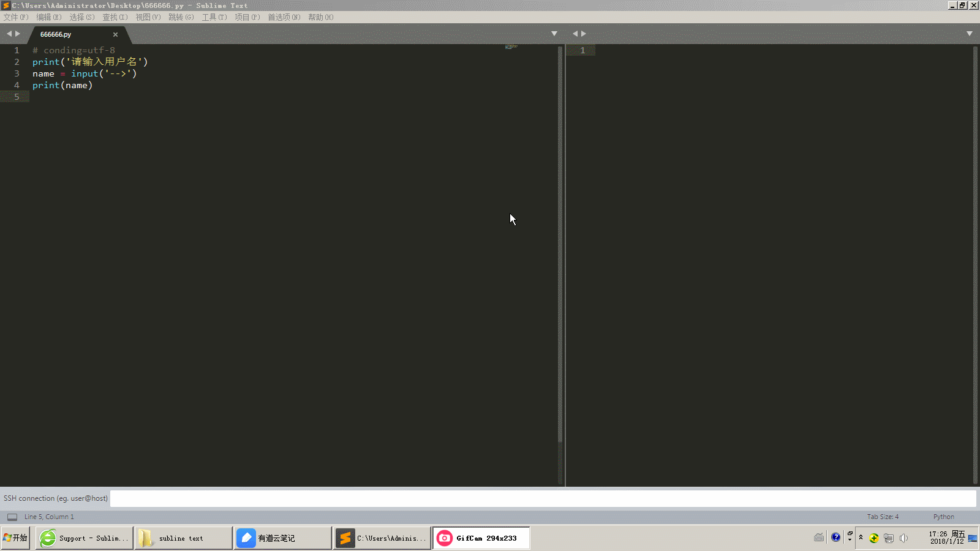
Task: Open the tab overflow dropdown arrow
Action: tap(554, 34)
